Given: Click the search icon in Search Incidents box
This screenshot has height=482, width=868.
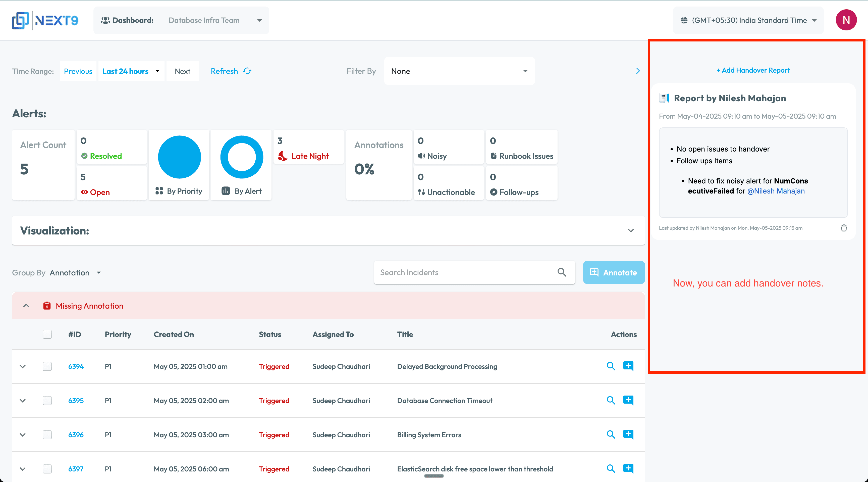Looking at the screenshot, I should click(561, 272).
